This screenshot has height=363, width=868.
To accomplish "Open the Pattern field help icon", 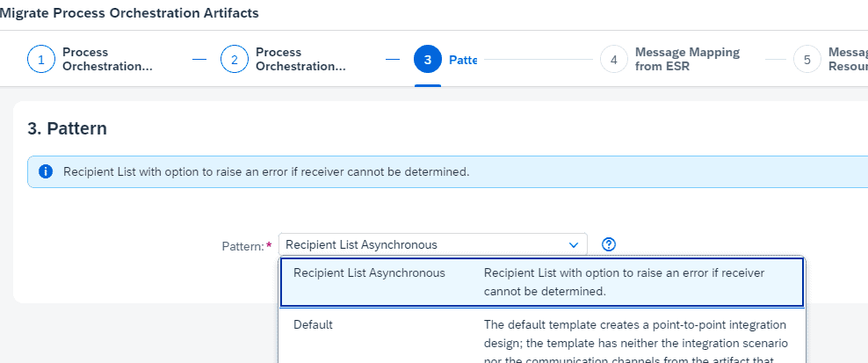I will 608,244.
